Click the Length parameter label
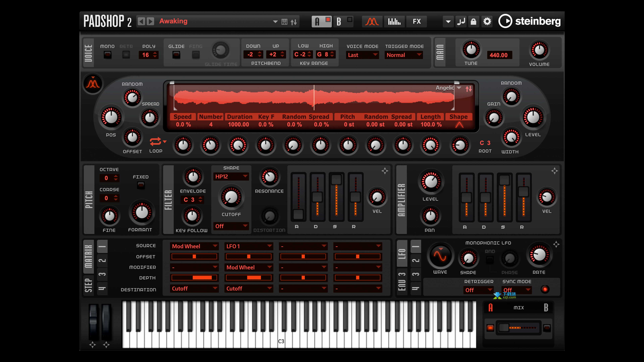Screen dimensions: 644x362 [x=430, y=117]
